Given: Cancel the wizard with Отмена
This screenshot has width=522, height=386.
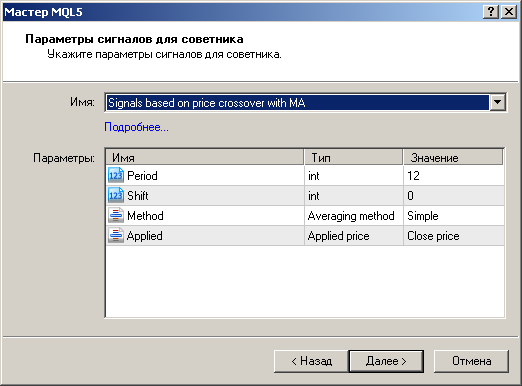Looking at the screenshot, I should [471, 361].
